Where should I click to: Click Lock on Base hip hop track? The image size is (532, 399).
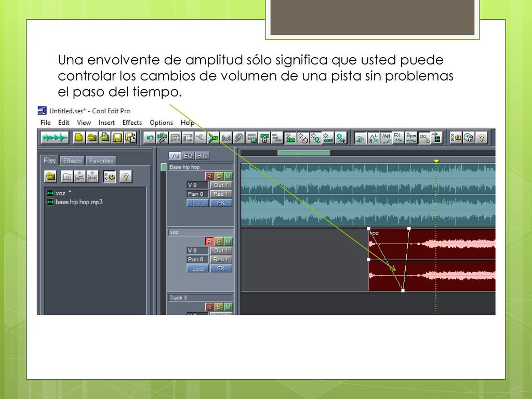(x=198, y=203)
